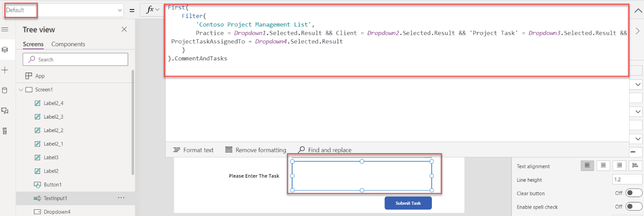This screenshot has width=644, height=216.
Task: Click the Submit Task button
Action: (408, 203)
